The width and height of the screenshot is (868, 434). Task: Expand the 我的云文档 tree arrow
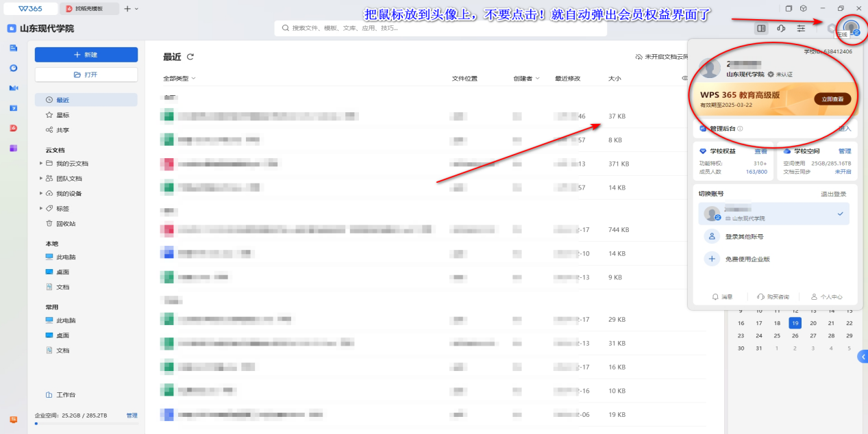click(41, 164)
